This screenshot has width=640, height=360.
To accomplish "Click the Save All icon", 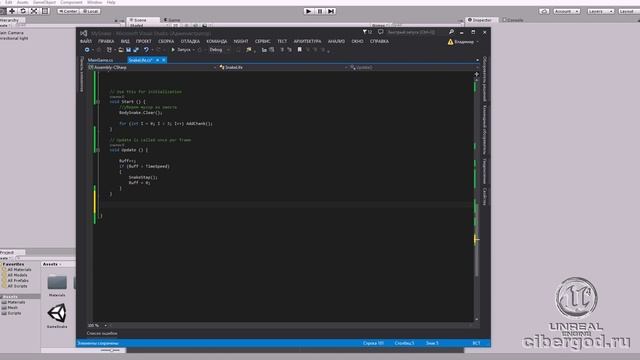I will point(136,50).
